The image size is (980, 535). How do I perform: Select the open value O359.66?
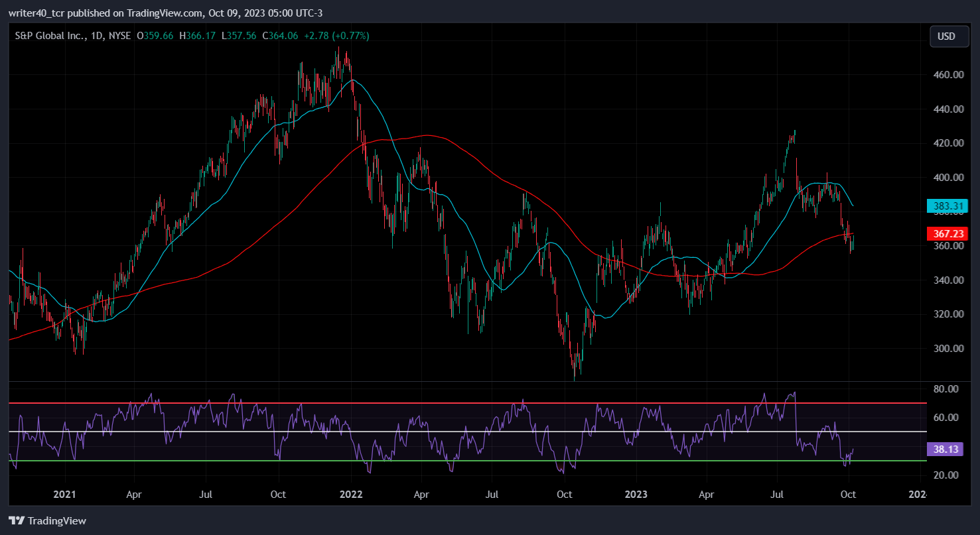(155, 36)
